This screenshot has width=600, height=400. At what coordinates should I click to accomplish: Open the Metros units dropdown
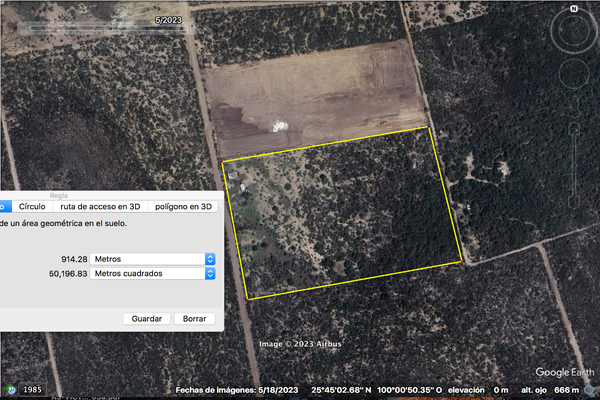(x=153, y=259)
